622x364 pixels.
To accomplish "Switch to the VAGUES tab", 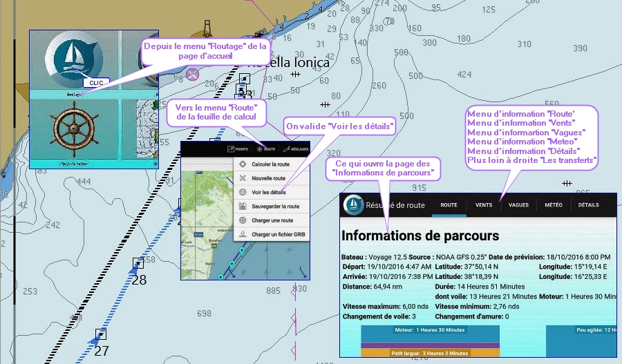I will click(x=518, y=205).
